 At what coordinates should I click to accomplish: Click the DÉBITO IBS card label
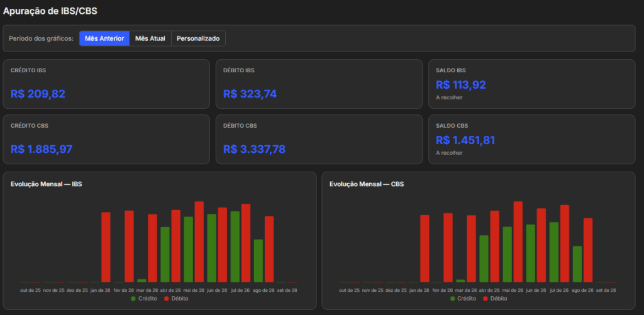239,70
